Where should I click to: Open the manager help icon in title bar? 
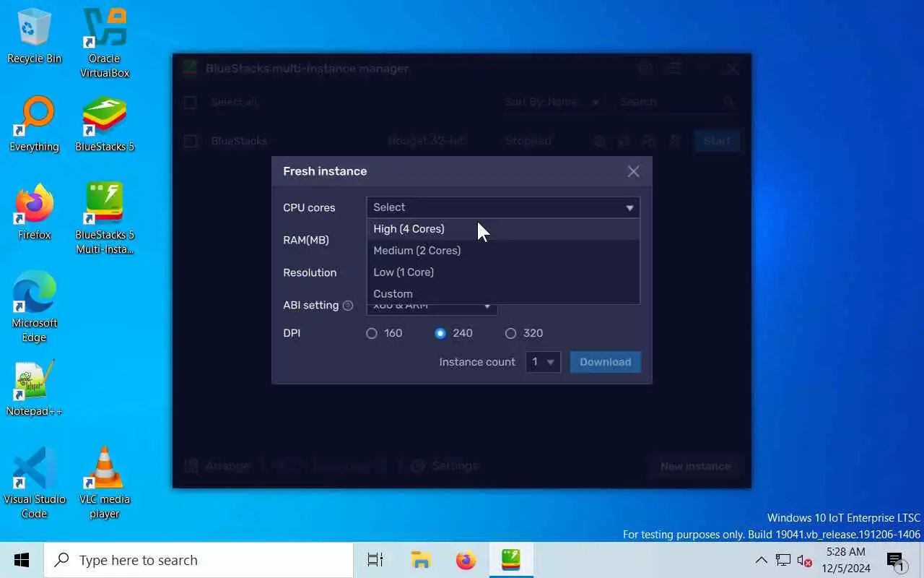coord(645,69)
